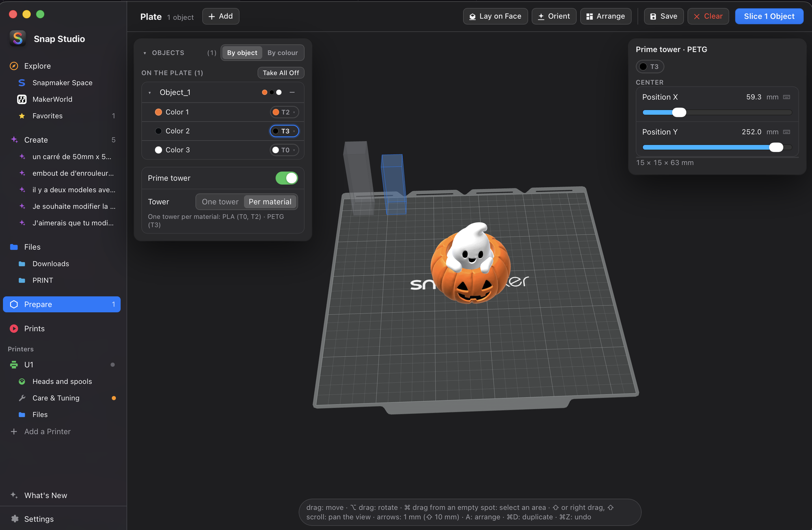Click Add a Printer
Screen dimensions: 812x530
click(x=41, y=431)
